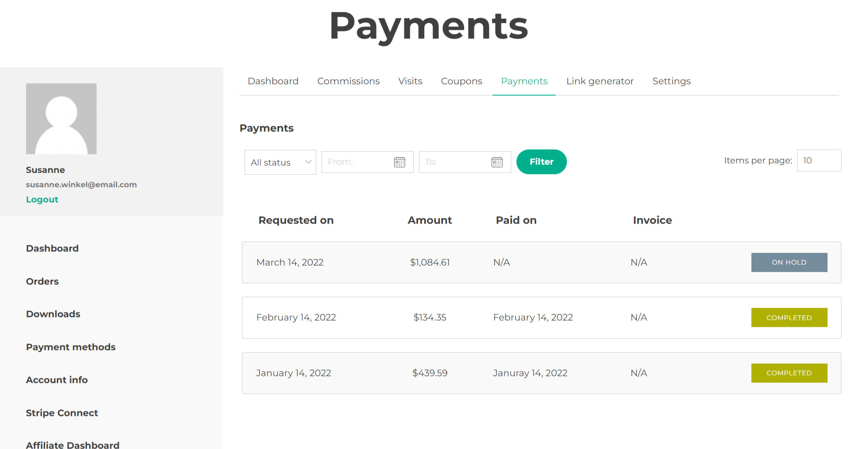Viewport: 868px width, 449px height.
Task: Open the Settings tab
Action: pos(671,81)
